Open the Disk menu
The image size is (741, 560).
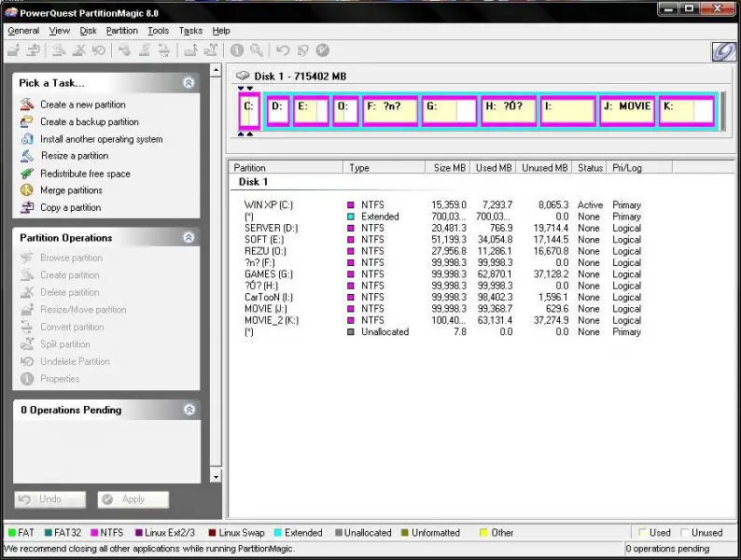click(x=88, y=31)
